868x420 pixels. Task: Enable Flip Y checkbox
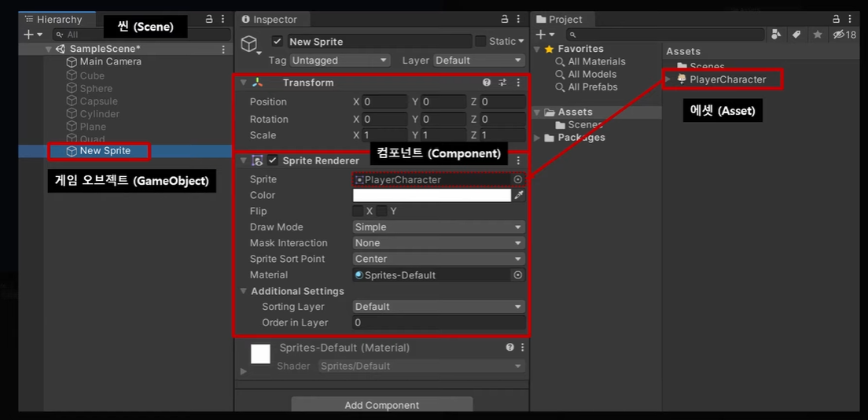pyautogui.click(x=382, y=211)
